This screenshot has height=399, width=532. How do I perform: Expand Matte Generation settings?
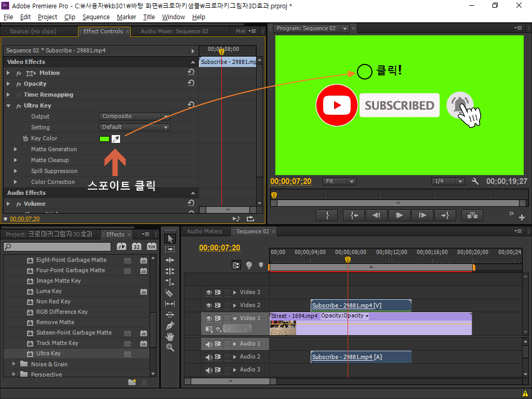[x=15, y=149]
